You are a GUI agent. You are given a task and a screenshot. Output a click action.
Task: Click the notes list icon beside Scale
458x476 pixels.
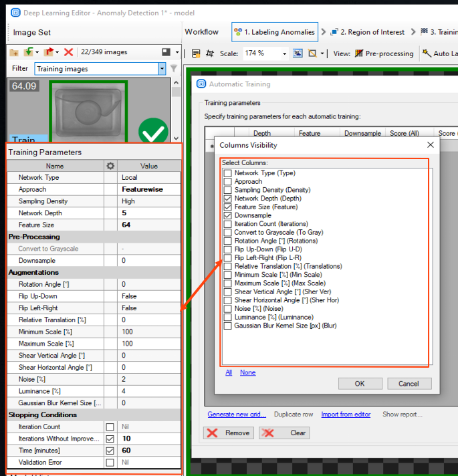196,53
